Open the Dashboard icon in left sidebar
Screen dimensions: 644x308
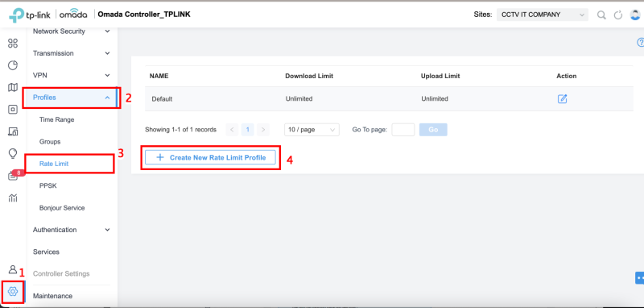[x=13, y=44]
